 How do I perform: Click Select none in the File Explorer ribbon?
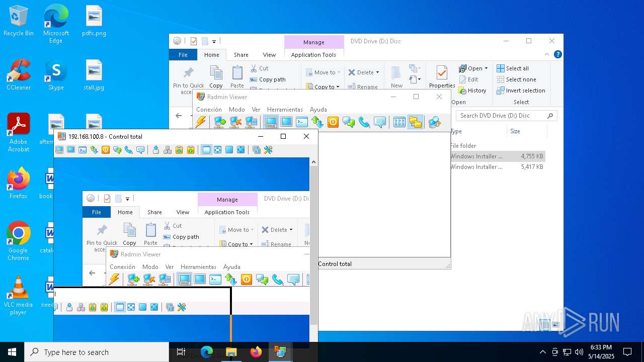[x=516, y=79]
